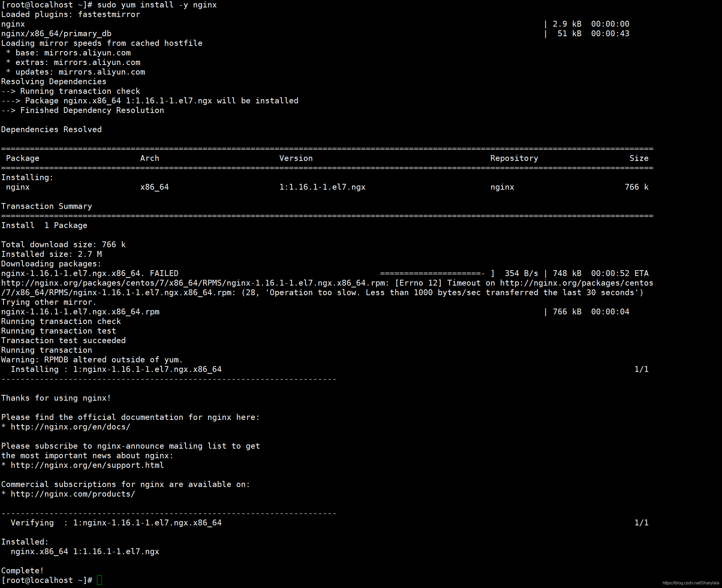Click the 'FAILED' download status
The width and height of the screenshot is (722, 588).
point(164,274)
